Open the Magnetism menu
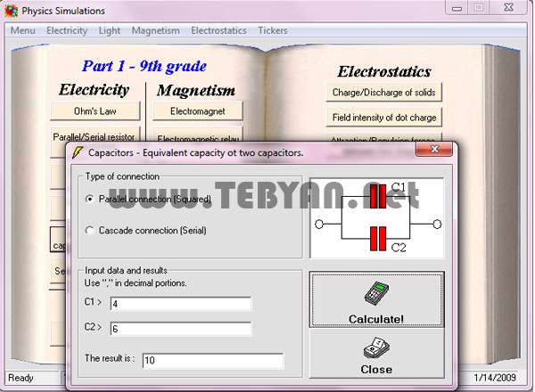This screenshot has width=535, height=392. tap(155, 30)
